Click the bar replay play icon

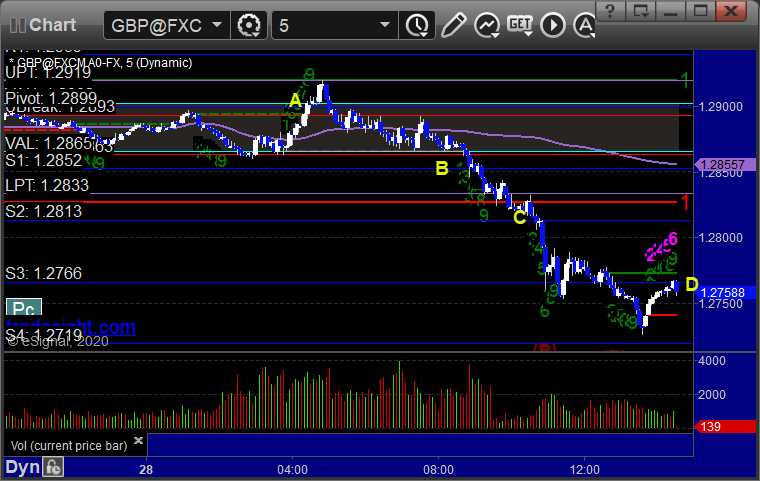click(553, 25)
